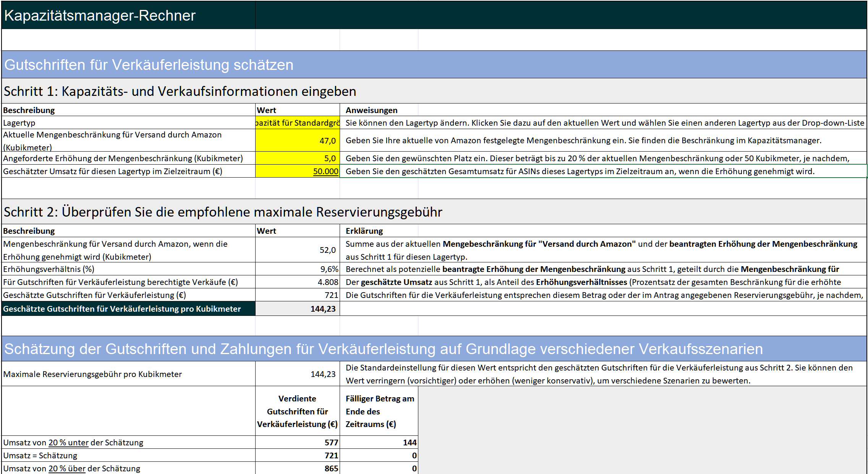The height and width of the screenshot is (474, 868).
Task: Click the 144 amount due value
Action: click(x=379, y=442)
